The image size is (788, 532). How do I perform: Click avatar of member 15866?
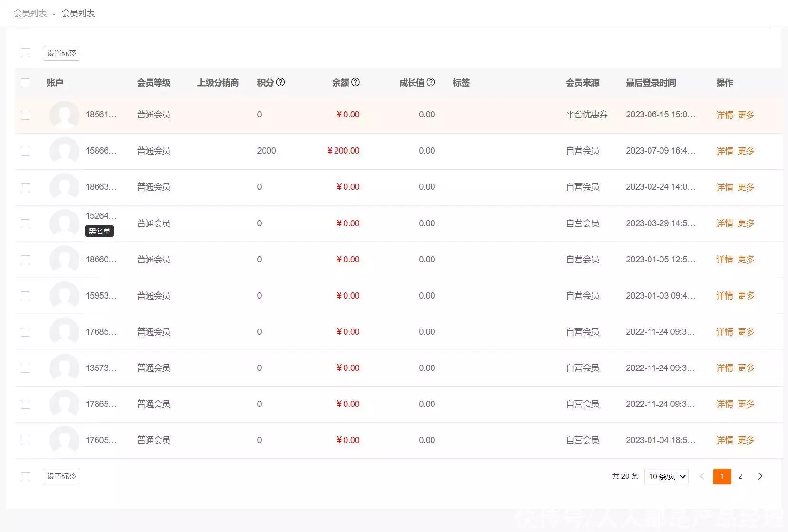coord(64,151)
